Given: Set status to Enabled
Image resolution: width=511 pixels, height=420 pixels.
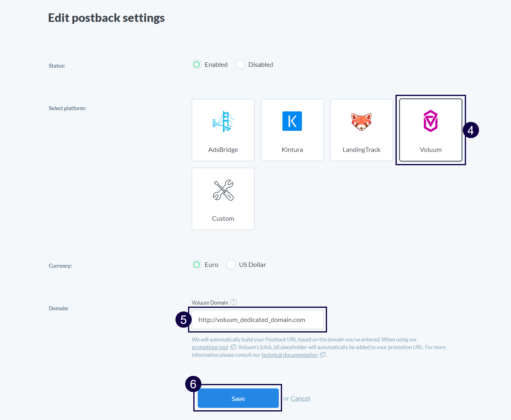Looking at the screenshot, I should click(x=197, y=64).
